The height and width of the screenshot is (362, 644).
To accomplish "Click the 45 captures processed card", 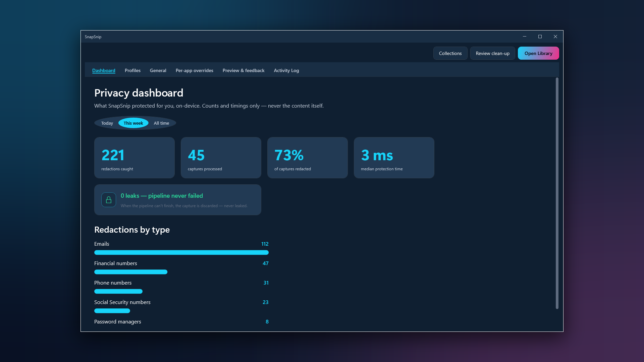I will (221, 158).
